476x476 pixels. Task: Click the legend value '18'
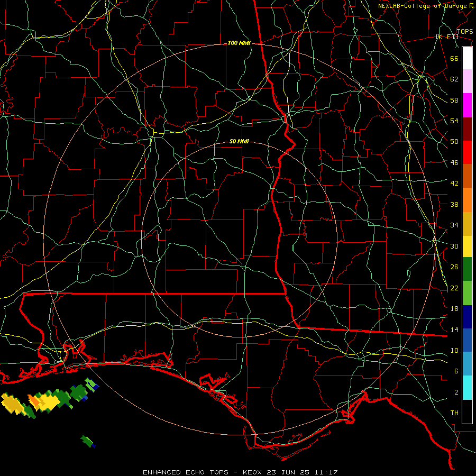click(x=454, y=309)
